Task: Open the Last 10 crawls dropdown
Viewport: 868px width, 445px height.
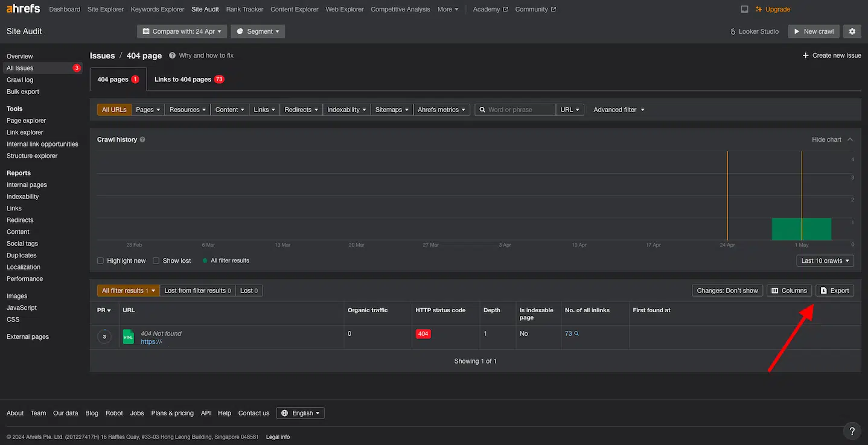Action: (825, 260)
